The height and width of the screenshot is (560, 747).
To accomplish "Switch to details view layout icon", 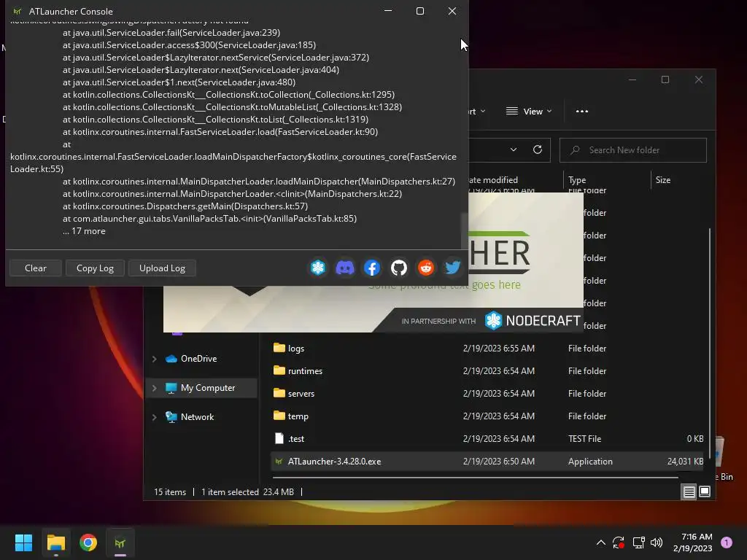I will (689, 492).
